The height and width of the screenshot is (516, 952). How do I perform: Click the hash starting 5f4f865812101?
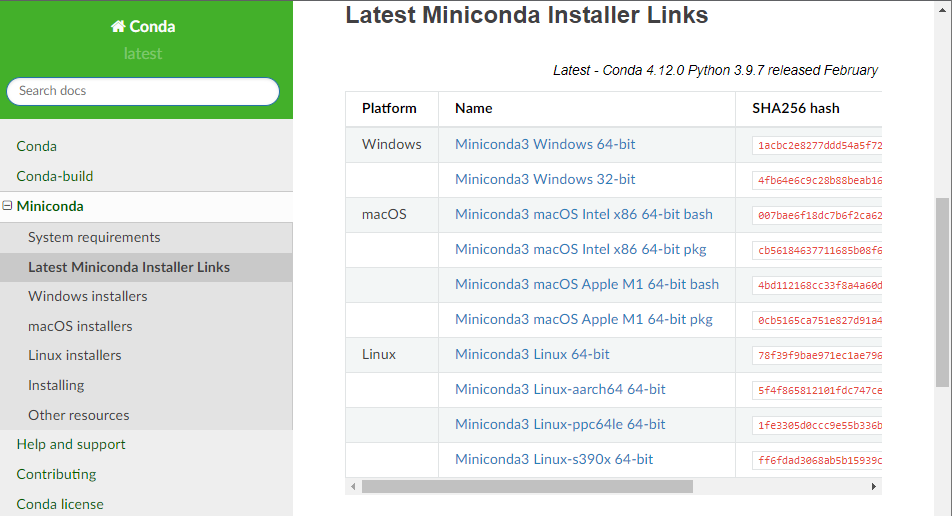tap(818, 390)
